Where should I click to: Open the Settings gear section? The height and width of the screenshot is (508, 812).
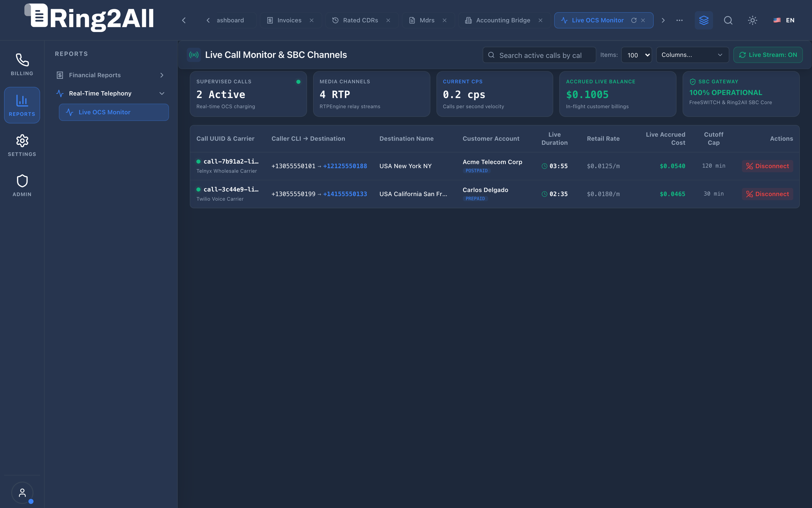[22, 146]
